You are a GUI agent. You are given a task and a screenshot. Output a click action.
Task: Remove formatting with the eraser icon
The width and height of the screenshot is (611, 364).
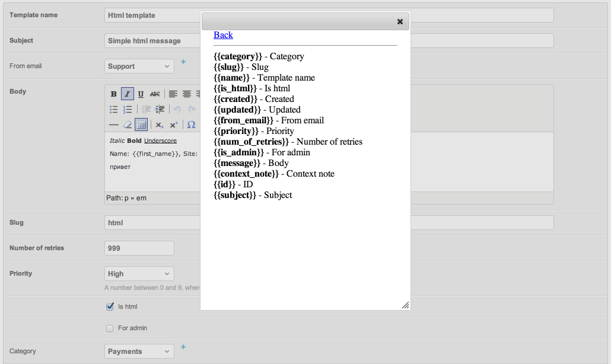pyautogui.click(x=128, y=125)
